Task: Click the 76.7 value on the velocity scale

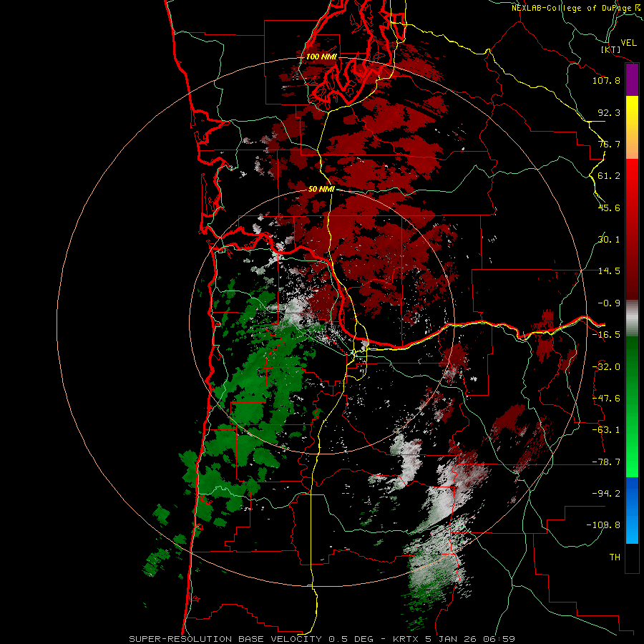Action: 609,144
